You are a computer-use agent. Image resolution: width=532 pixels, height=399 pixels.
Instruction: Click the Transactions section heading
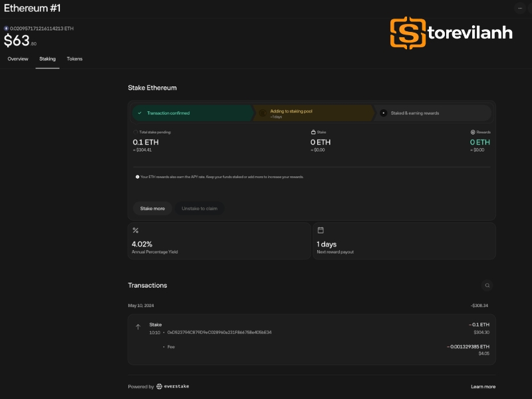coord(147,285)
